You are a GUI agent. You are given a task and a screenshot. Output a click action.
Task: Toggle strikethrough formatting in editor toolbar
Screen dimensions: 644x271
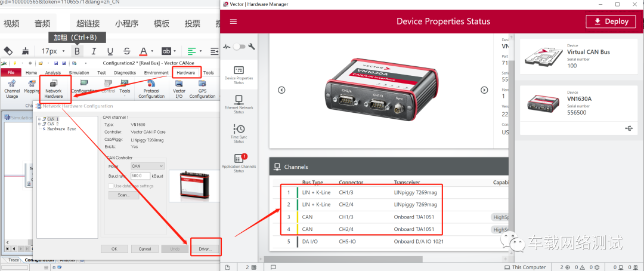[126, 51]
